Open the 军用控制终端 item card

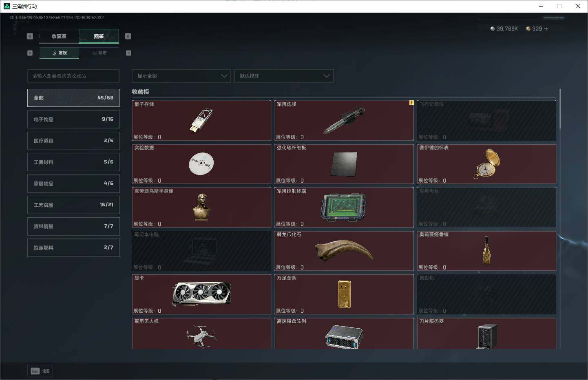tap(344, 208)
